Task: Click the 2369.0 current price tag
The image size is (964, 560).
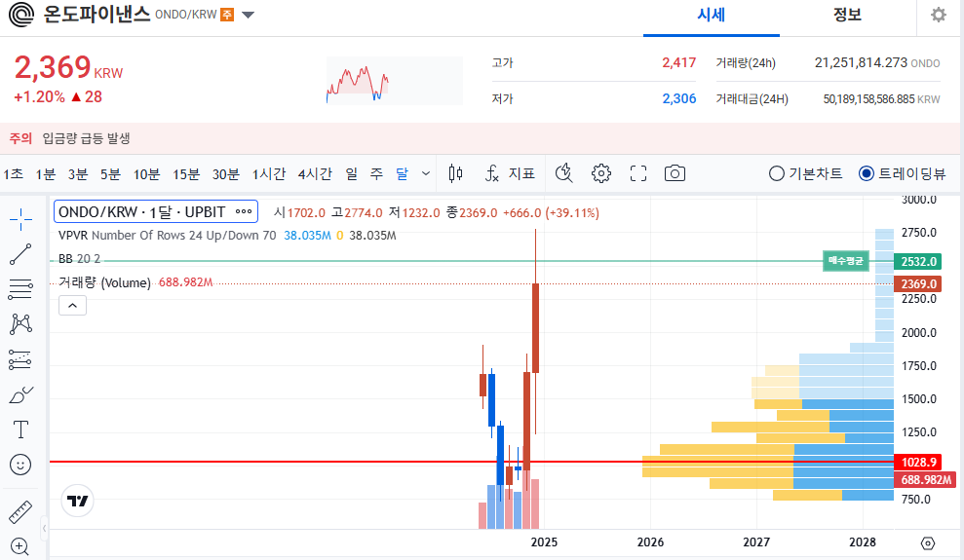Action: pyautogui.click(x=918, y=283)
